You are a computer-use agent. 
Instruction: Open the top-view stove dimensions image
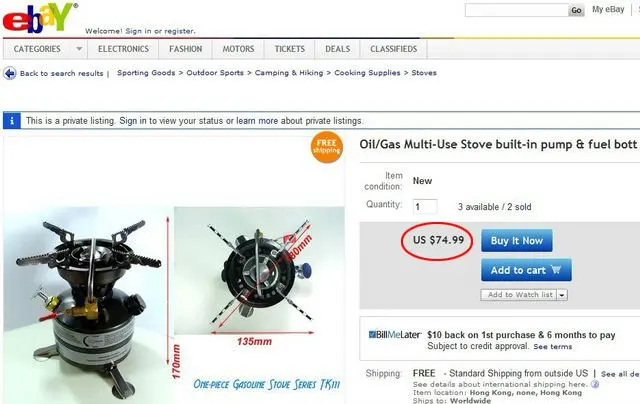tap(259, 270)
